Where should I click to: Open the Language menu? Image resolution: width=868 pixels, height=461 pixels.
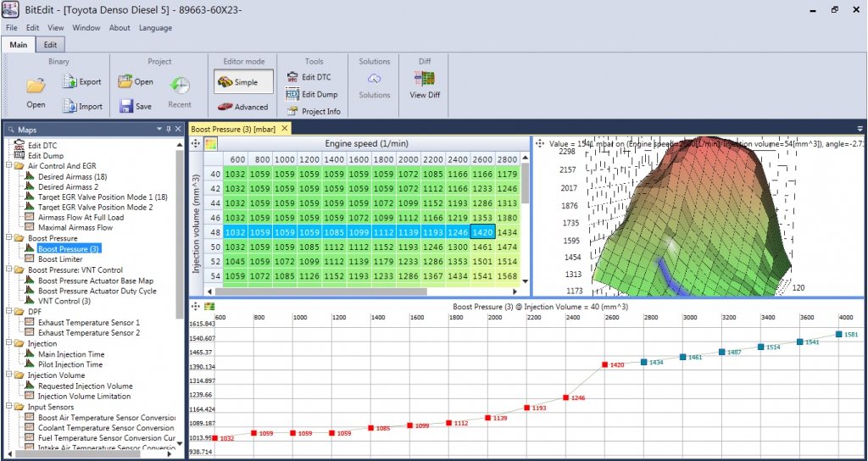click(156, 28)
